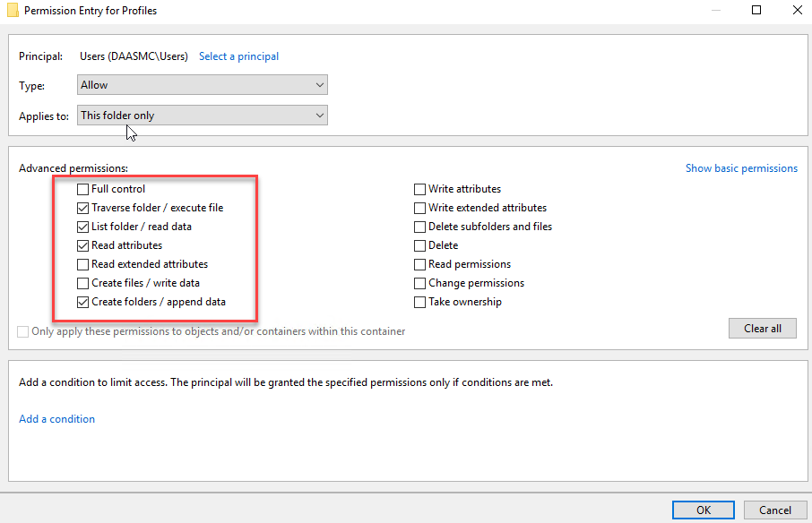Expand the Applies to dropdown

tap(203, 116)
